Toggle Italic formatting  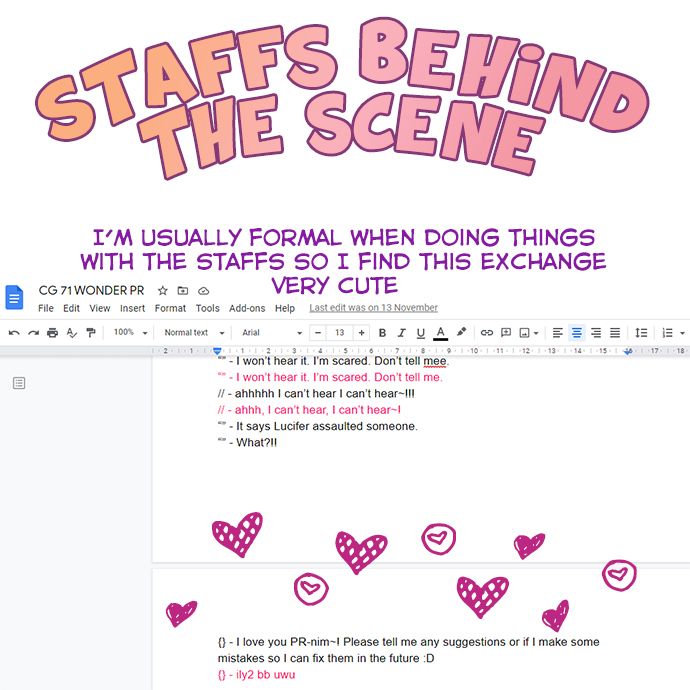pos(401,332)
